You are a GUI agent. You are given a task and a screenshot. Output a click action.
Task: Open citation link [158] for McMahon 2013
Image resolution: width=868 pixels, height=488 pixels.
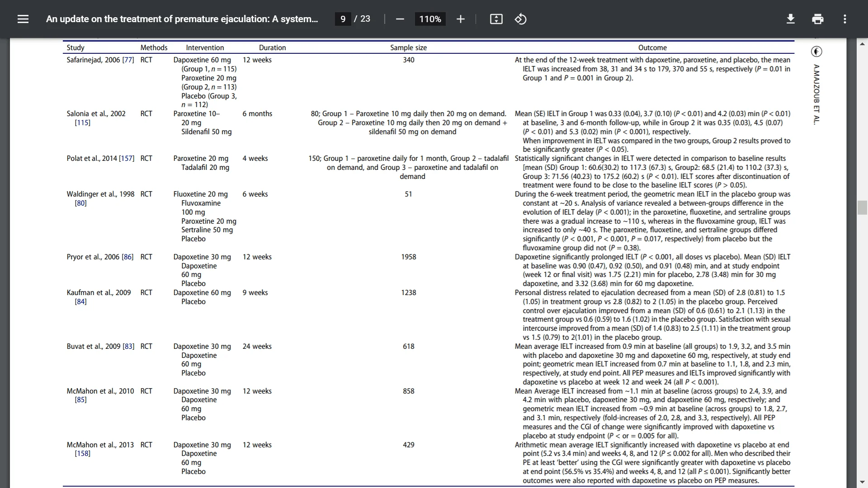click(x=82, y=454)
